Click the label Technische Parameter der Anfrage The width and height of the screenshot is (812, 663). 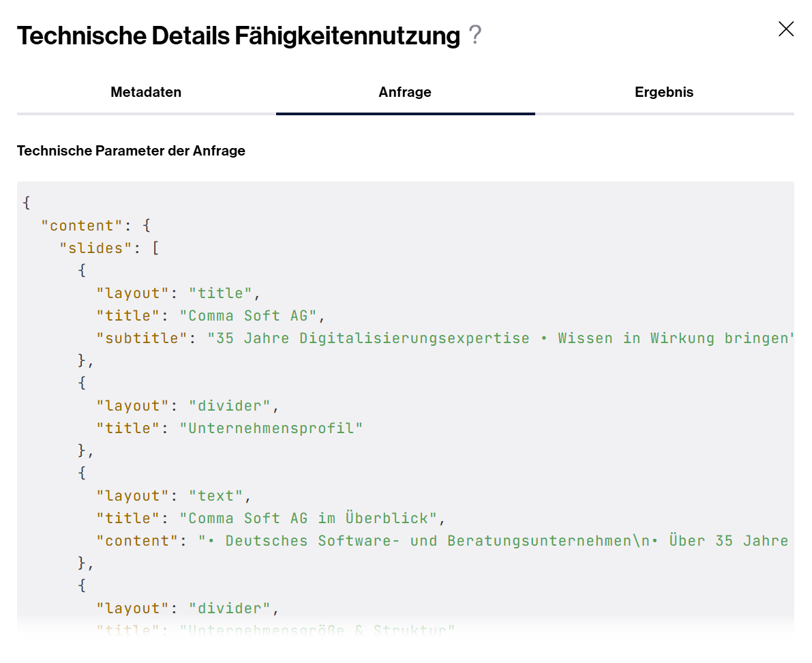pyautogui.click(x=131, y=151)
